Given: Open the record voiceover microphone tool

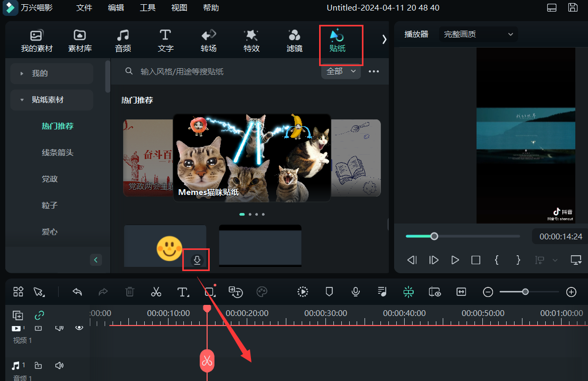Looking at the screenshot, I should tap(355, 292).
